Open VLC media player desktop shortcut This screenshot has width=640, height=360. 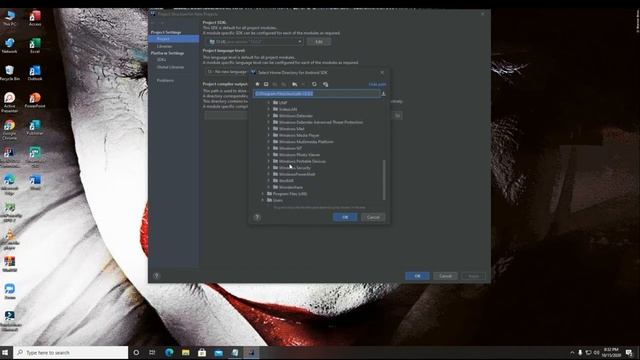tap(9, 239)
